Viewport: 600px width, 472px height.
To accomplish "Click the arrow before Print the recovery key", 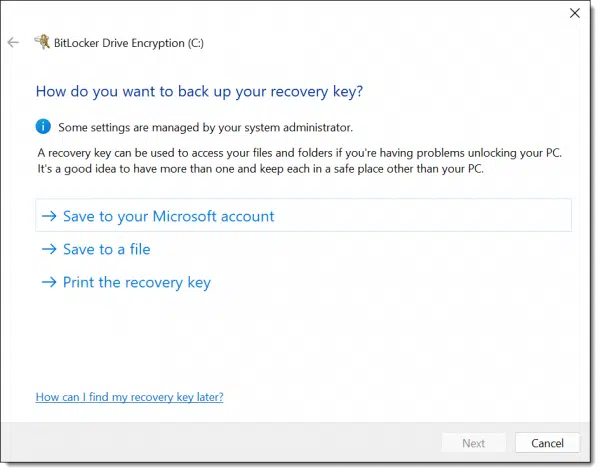I will point(48,282).
